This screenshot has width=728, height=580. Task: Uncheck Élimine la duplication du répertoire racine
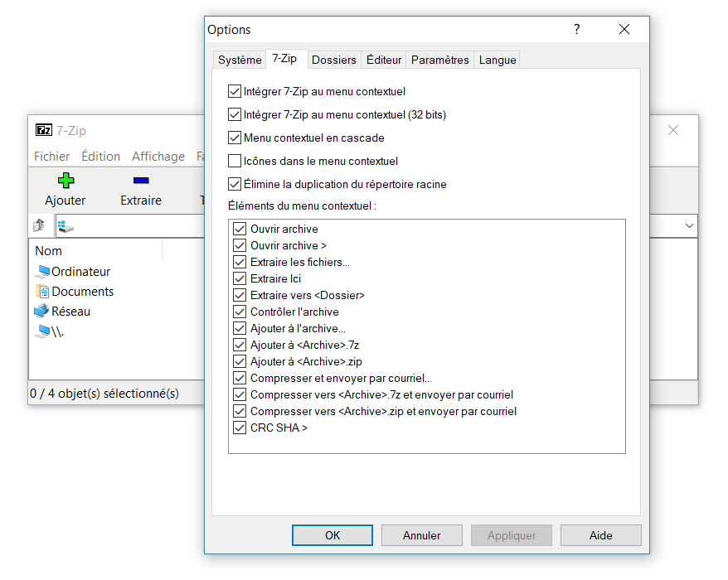[x=235, y=184]
